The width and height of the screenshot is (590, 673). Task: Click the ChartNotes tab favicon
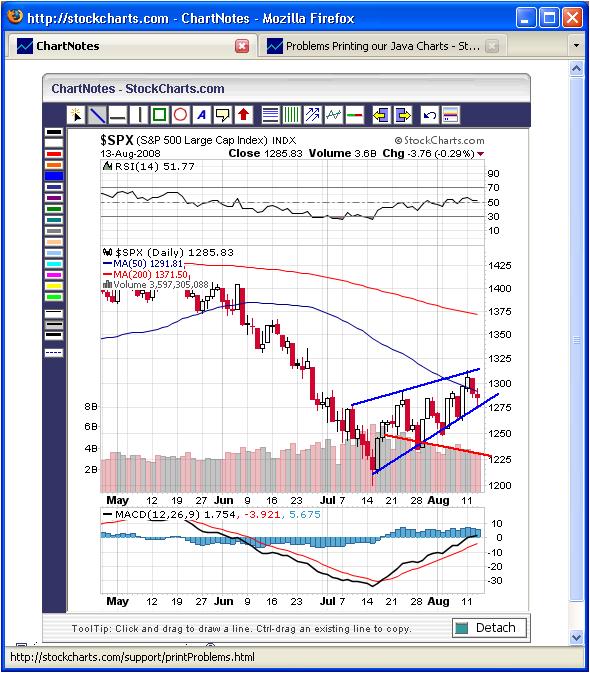(25, 46)
